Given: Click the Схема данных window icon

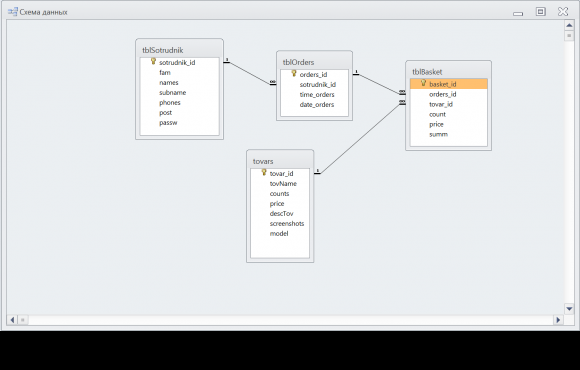Looking at the screenshot, I should [13, 12].
